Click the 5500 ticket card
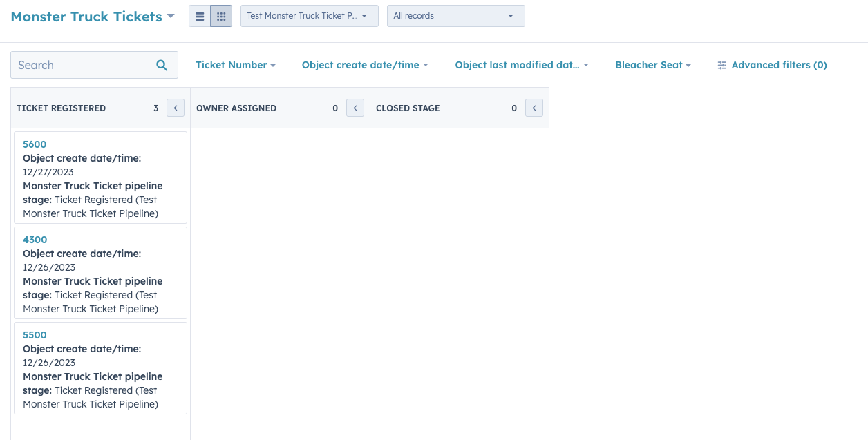 click(100, 368)
